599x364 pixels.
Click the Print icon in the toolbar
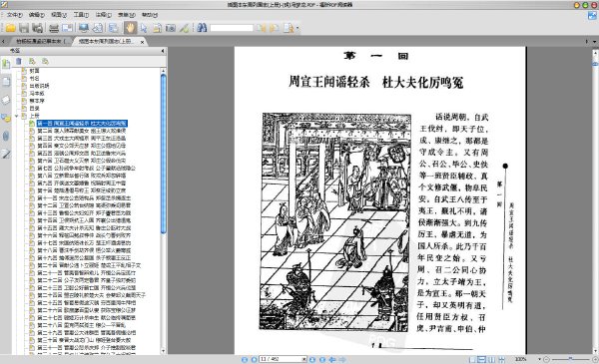(x=54, y=28)
